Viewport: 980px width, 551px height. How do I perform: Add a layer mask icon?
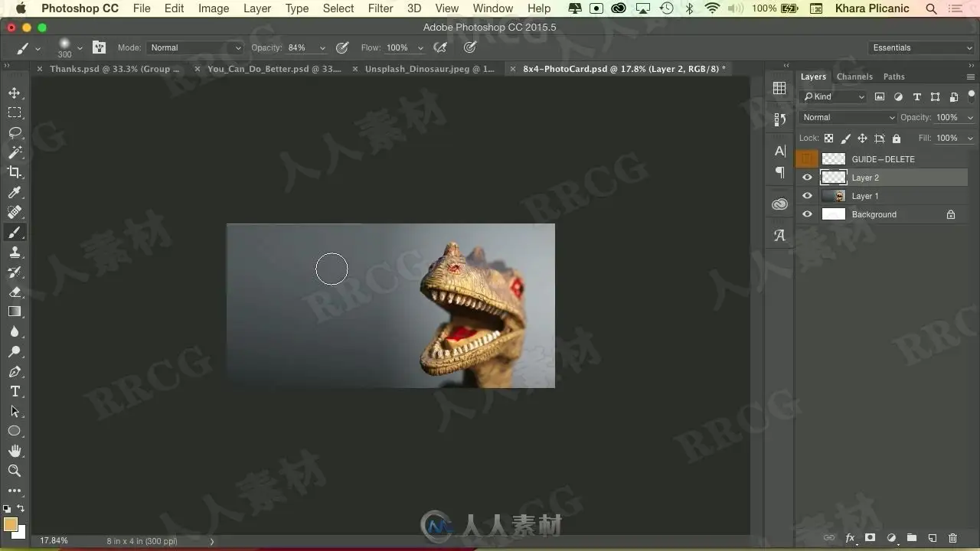[x=870, y=538]
